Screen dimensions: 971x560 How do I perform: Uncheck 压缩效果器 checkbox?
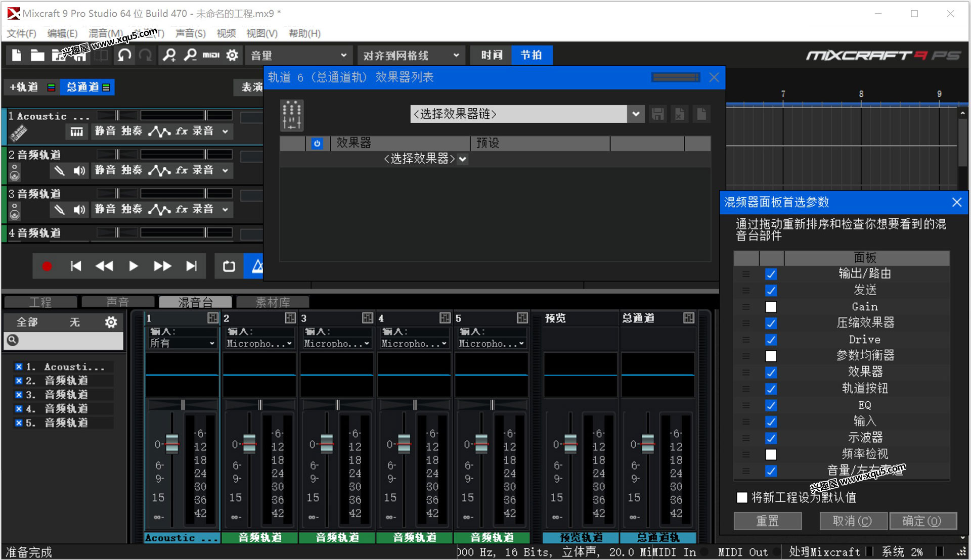(771, 323)
